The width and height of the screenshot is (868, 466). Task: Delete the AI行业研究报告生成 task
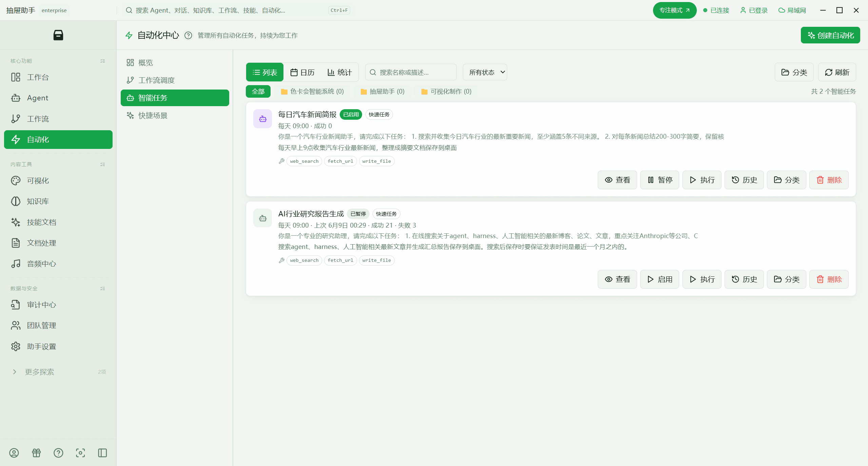[x=829, y=279]
